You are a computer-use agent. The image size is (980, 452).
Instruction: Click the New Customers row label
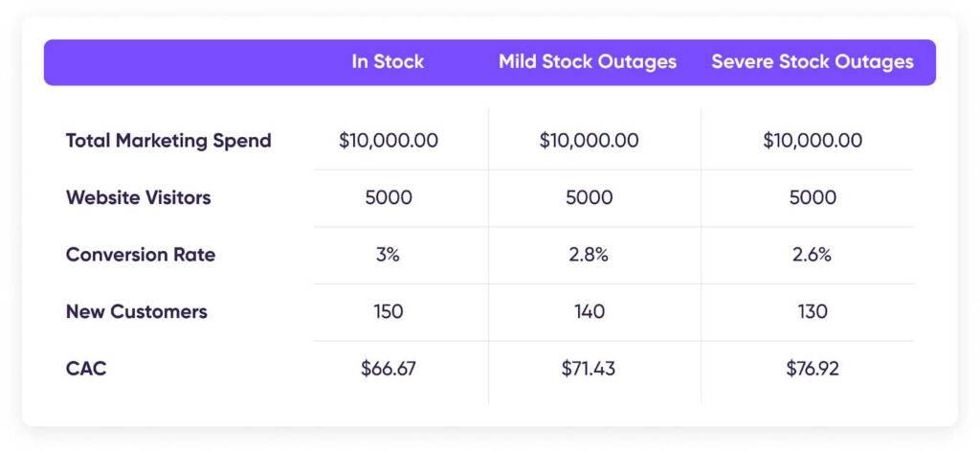coord(136,311)
